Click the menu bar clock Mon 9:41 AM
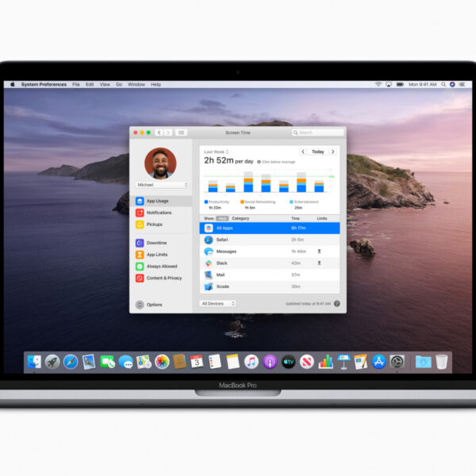This screenshot has height=476, width=476. [x=422, y=84]
